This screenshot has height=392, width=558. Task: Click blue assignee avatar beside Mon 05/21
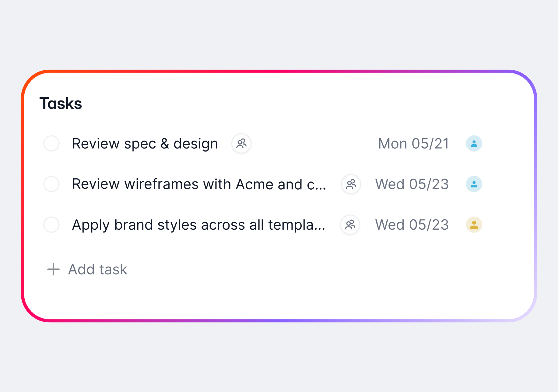coord(474,143)
